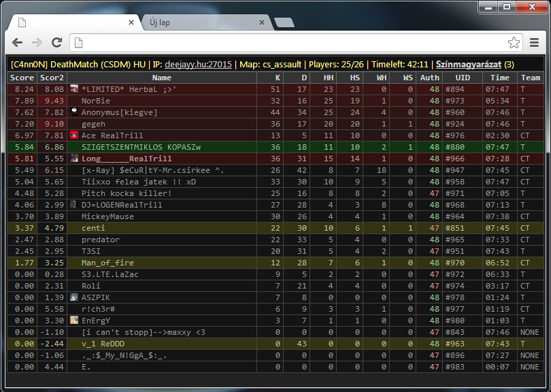Close the first blank browser tab
The width and height of the screenshot is (551, 392).
tap(131, 22)
